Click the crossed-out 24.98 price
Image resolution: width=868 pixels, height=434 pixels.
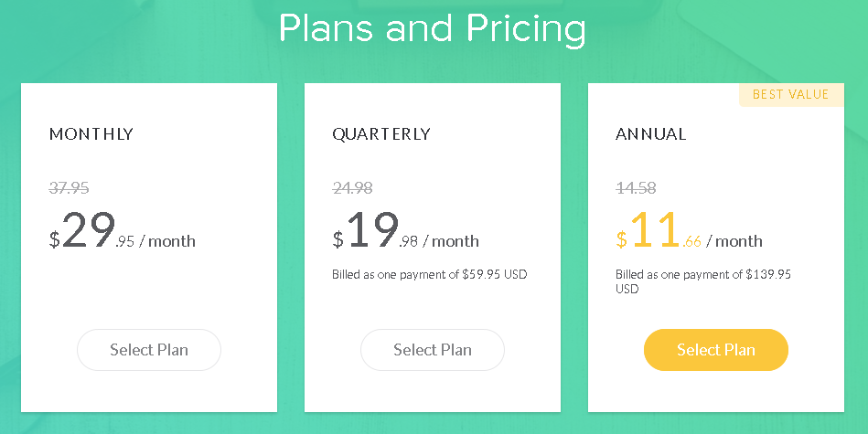(353, 188)
